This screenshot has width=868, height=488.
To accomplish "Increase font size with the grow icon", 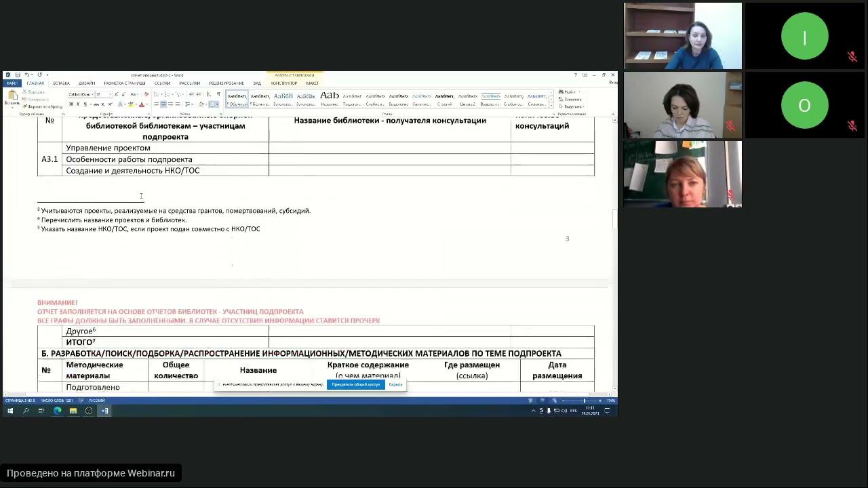I will [117, 94].
